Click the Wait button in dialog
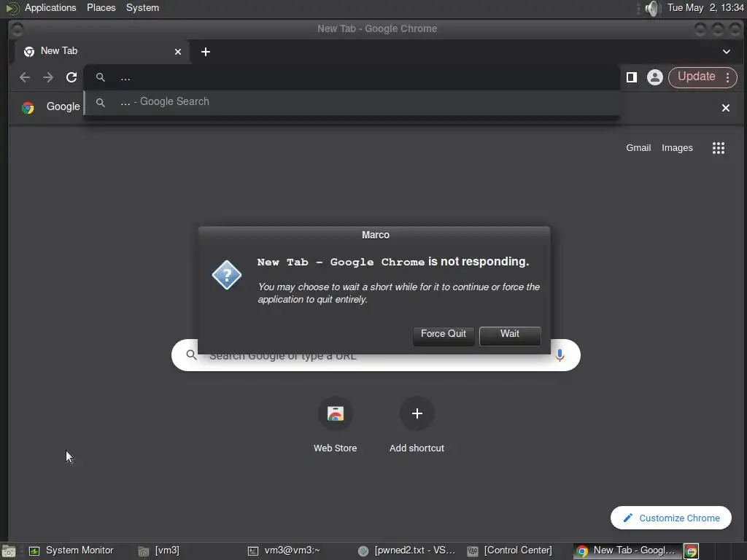This screenshot has height=560, width=747. pos(510,335)
